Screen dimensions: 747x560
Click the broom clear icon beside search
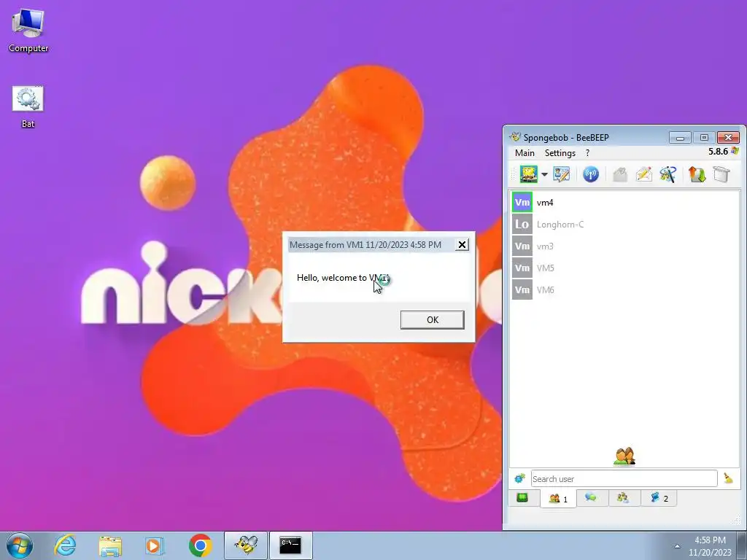(x=728, y=478)
